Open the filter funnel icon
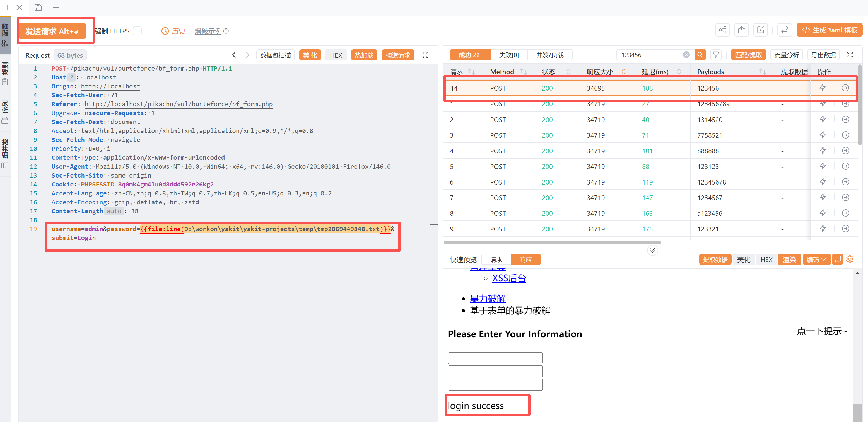 point(716,55)
